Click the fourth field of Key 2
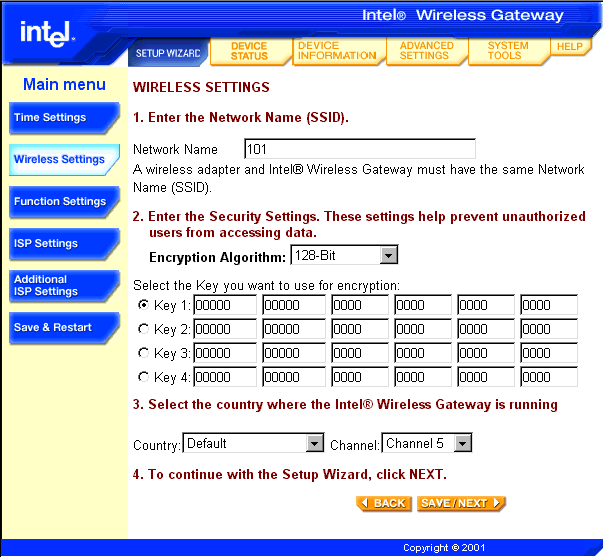This screenshot has height=557, width=603. (423, 329)
